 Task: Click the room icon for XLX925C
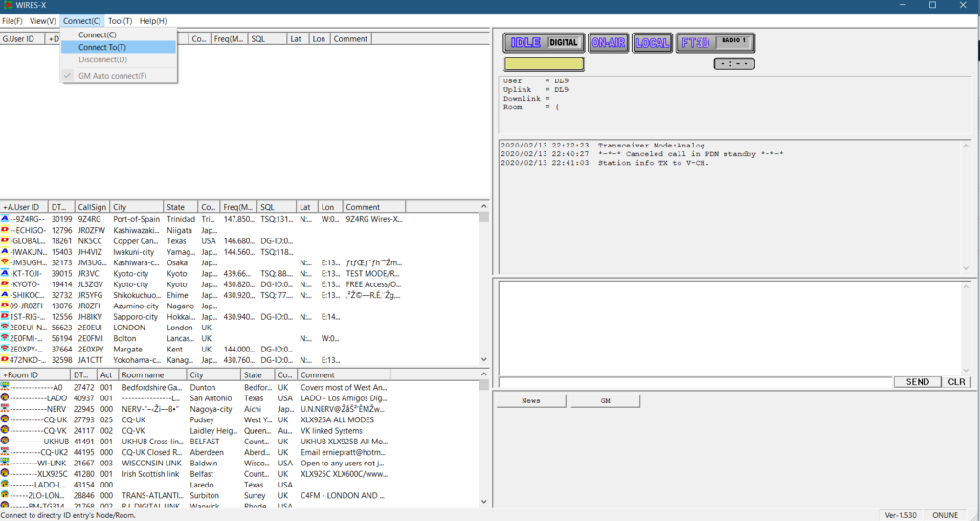pos(5,474)
